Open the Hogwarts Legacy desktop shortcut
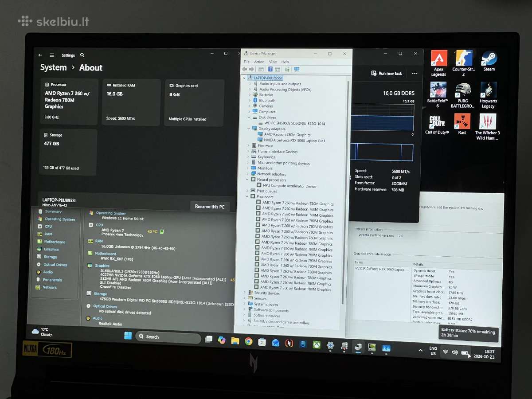Viewport: 532px width, 399px height. [488, 95]
